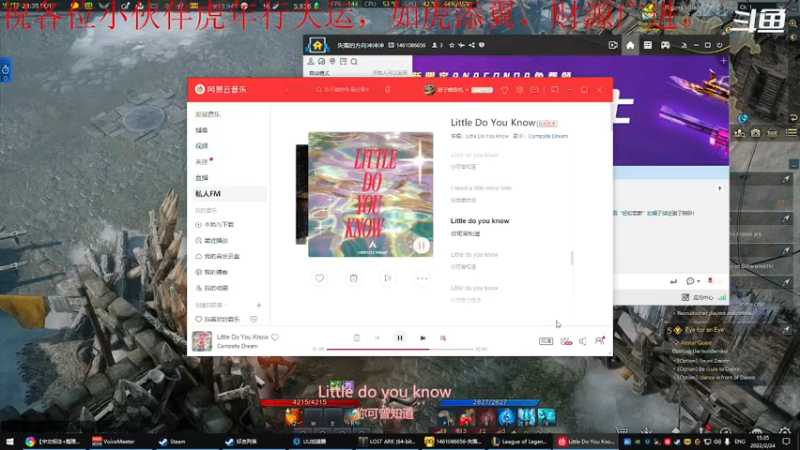Click mini thumbnail in player bar
This screenshot has height=450, width=800.
tap(202, 341)
